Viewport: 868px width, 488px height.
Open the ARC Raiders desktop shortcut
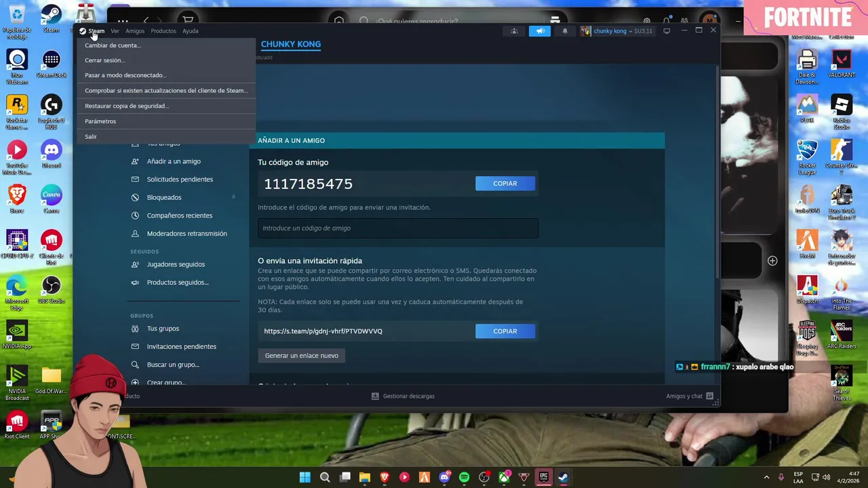pos(842,334)
